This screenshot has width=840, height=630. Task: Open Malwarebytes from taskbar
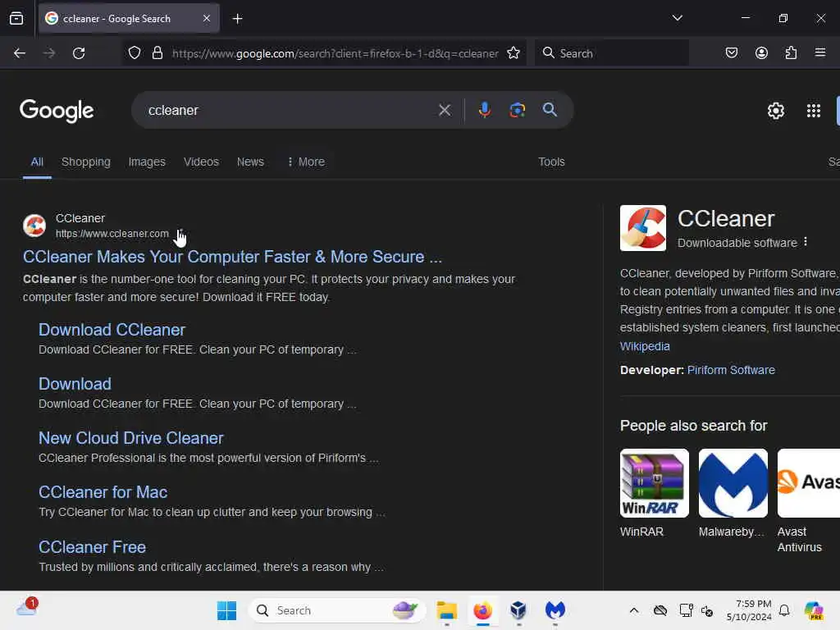point(555,610)
